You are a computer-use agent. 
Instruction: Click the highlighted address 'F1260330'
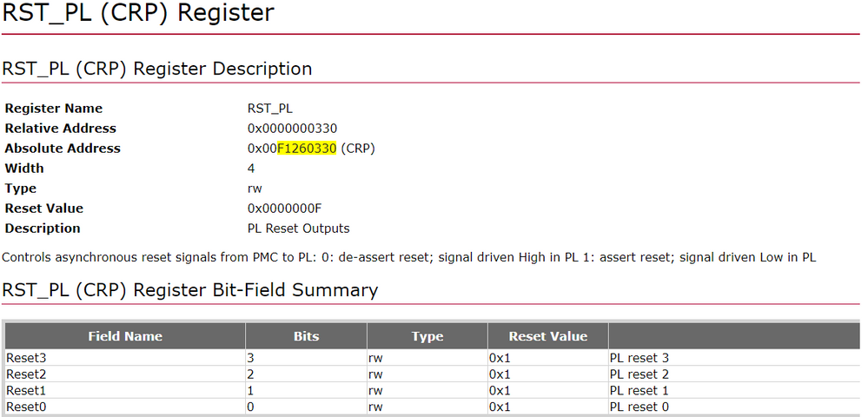point(307,149)
